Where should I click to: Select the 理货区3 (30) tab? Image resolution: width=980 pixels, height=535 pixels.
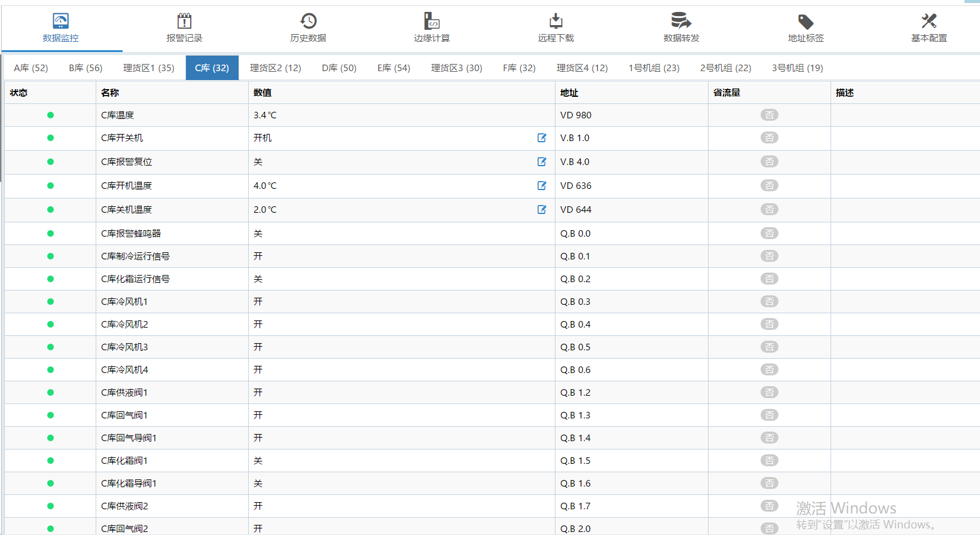click(x=456, y=68)
